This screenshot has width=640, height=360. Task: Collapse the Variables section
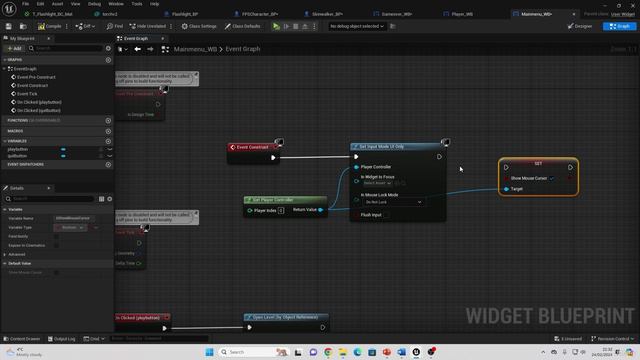(4, 141)
